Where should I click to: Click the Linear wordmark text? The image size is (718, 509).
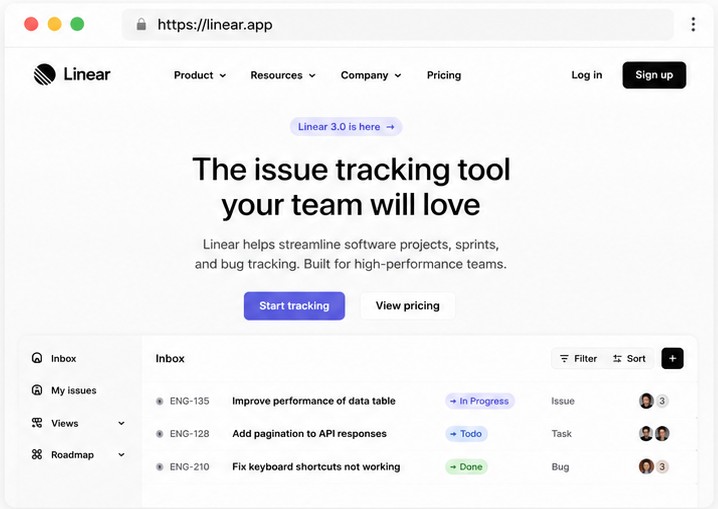click(87, 74)
